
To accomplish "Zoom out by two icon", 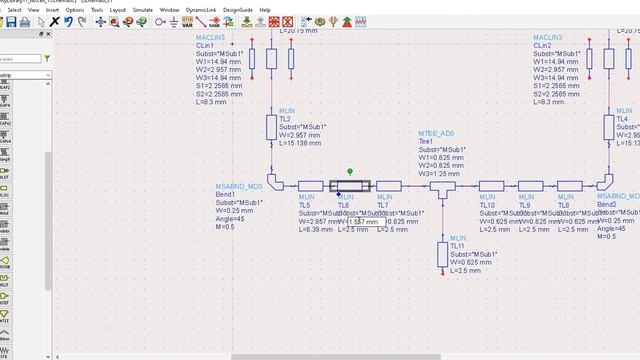I will point(142,22).
